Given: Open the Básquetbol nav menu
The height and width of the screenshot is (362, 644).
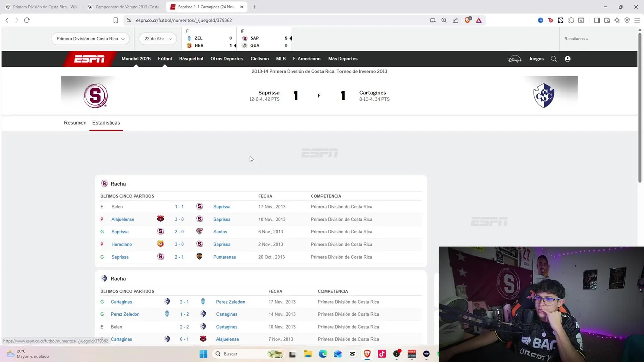Looking at the screenshot, I should [191, 59].
